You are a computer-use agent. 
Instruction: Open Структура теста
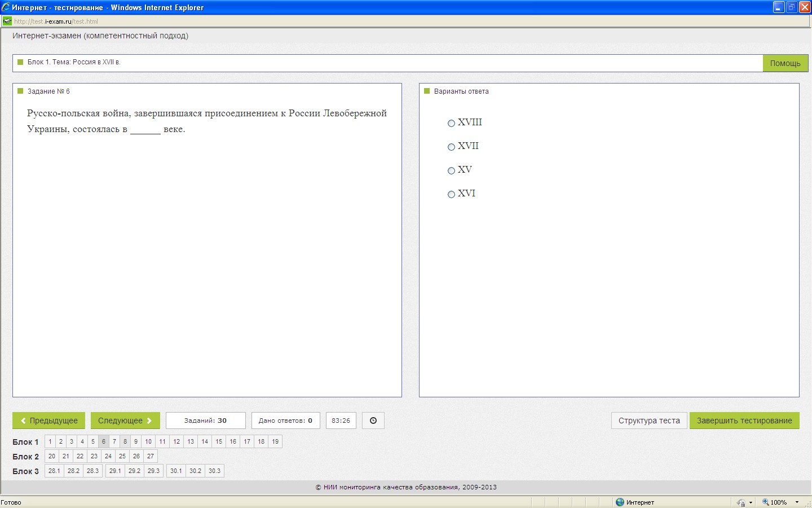(649, 421)
